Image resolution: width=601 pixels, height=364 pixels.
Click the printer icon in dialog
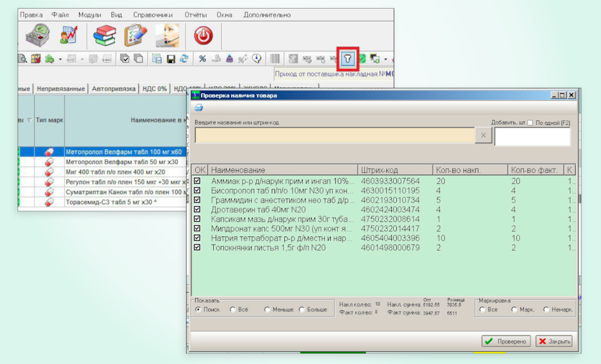click(199, 107)
